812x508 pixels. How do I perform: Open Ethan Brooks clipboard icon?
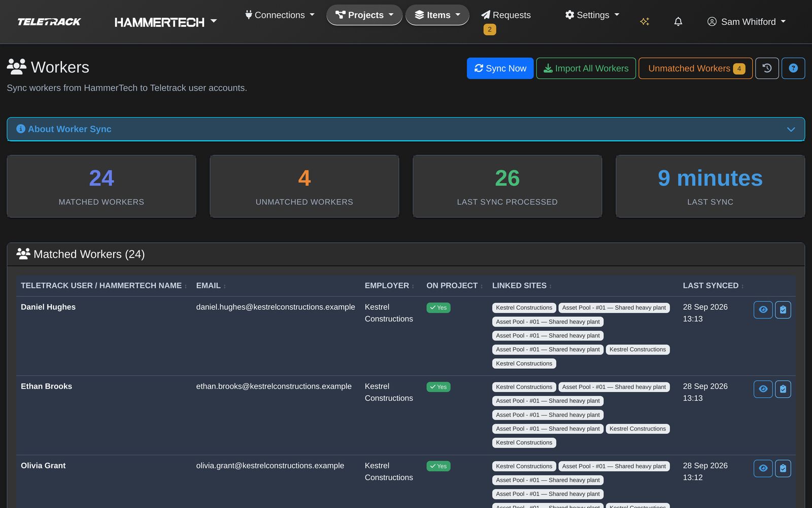point(783,389)
